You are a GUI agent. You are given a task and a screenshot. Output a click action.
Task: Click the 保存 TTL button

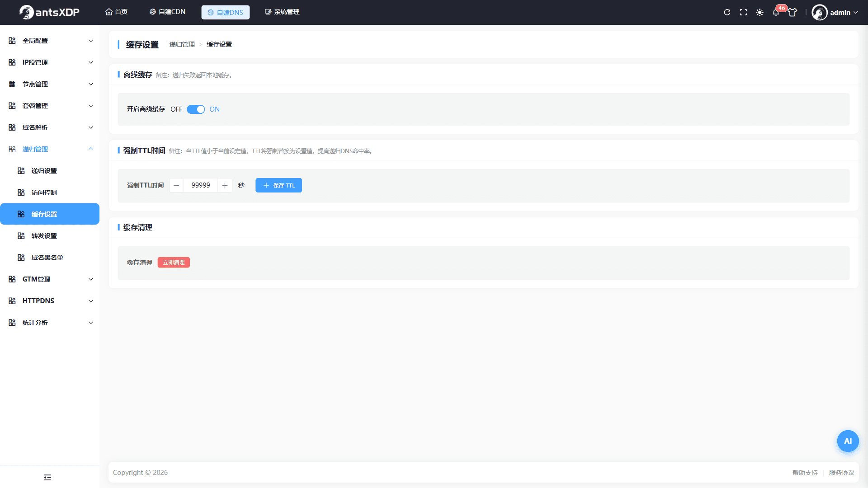click(278, 185)
